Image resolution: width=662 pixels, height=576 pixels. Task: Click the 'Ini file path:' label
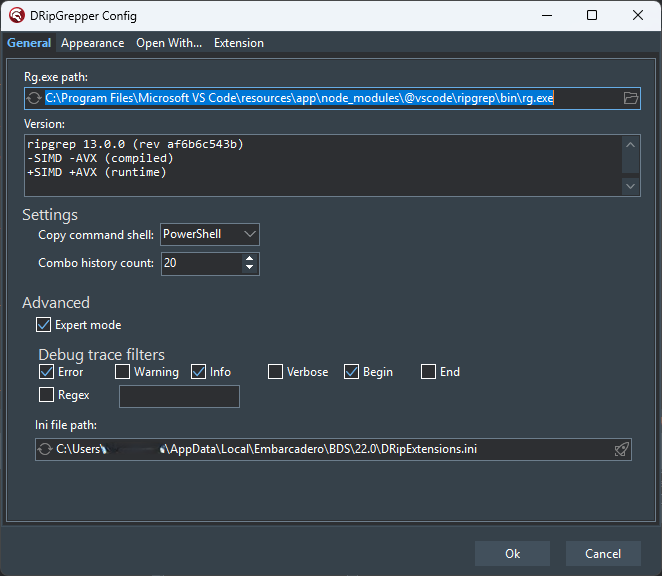pyautogui.click(x=66, y=425)
